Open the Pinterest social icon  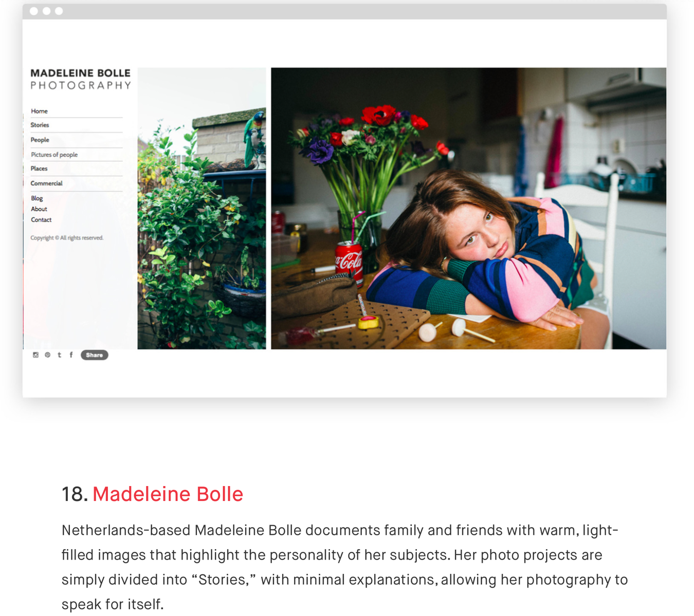[x=47, y=355]
